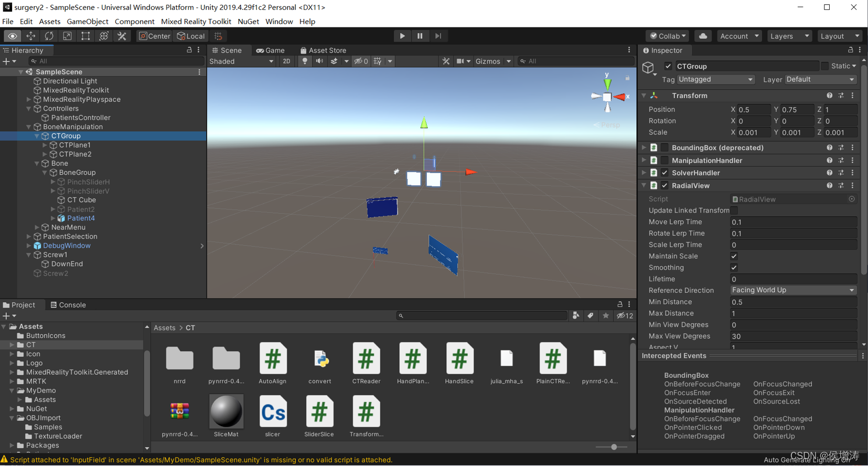Viewport: 868px width, 466px height.
Task: Toggle scene audio speaker icon
Action: 319,61
